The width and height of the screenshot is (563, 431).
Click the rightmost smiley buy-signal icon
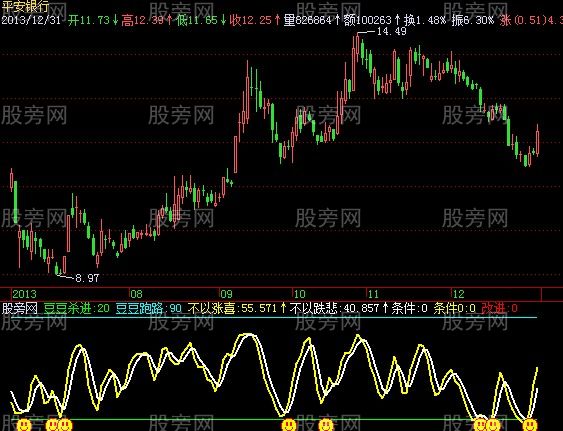pyautogui.click(x=530, y=425)
